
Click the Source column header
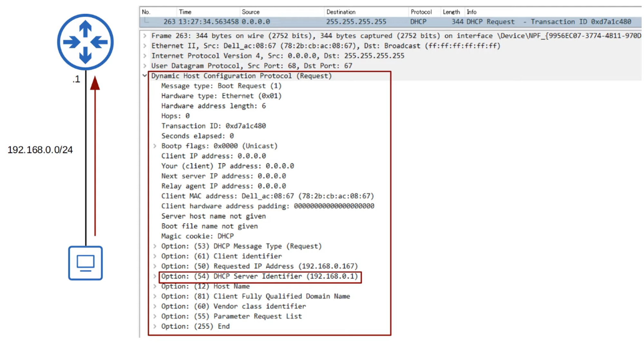click(x=251, y=12)
